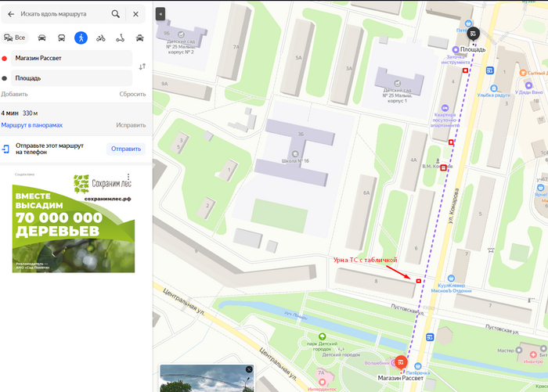This screenshot has width=548, height=392.
Task: Click building 9А label
Action: (x=164, y=84)
